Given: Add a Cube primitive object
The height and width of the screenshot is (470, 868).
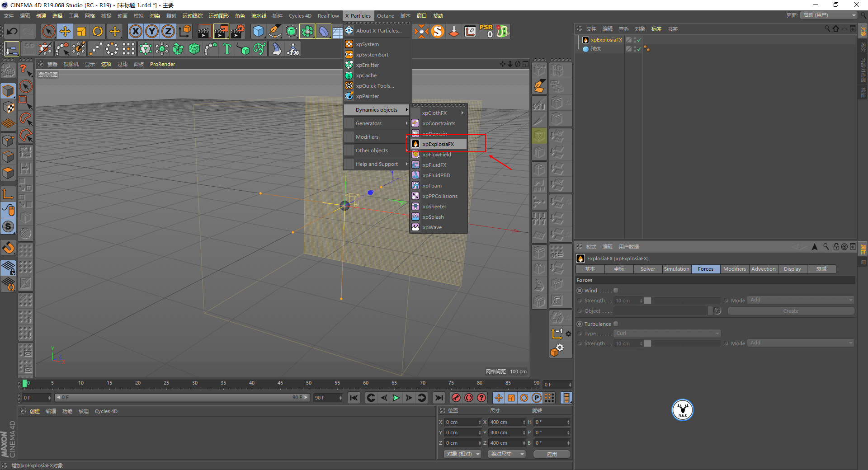Looking at the screenshot, I should point(258,31).
